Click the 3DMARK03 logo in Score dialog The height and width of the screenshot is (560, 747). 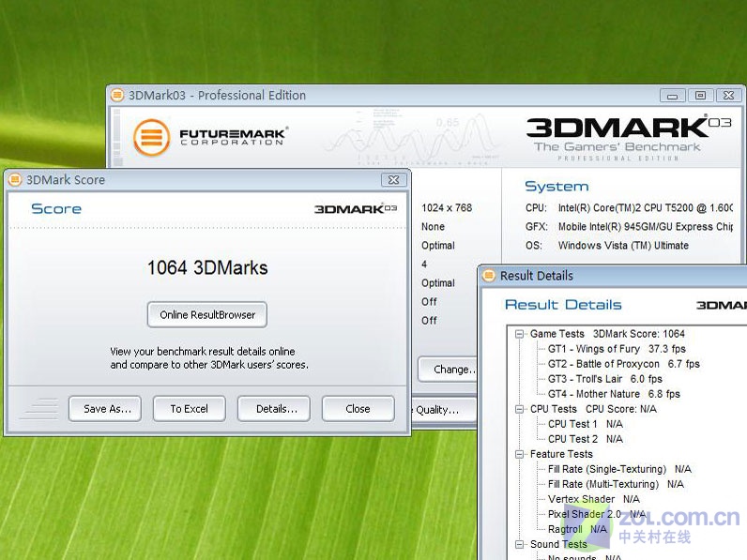click(x=356, y=209)
